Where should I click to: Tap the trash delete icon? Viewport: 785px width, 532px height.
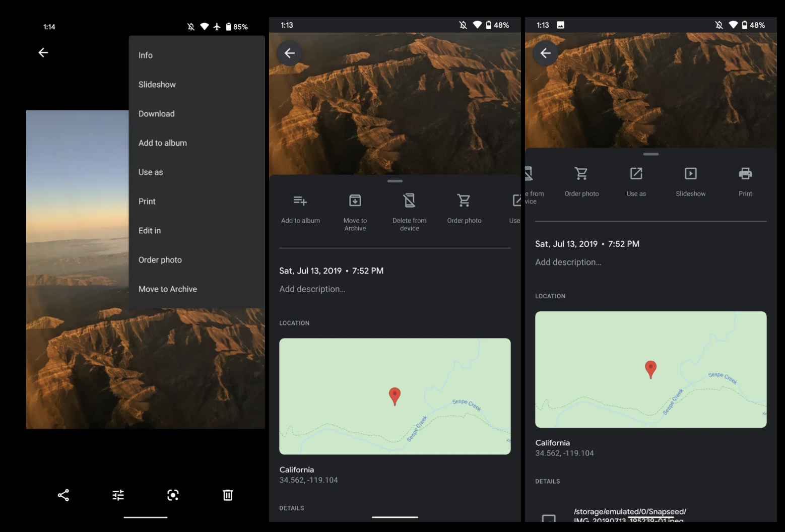(228, 495)
